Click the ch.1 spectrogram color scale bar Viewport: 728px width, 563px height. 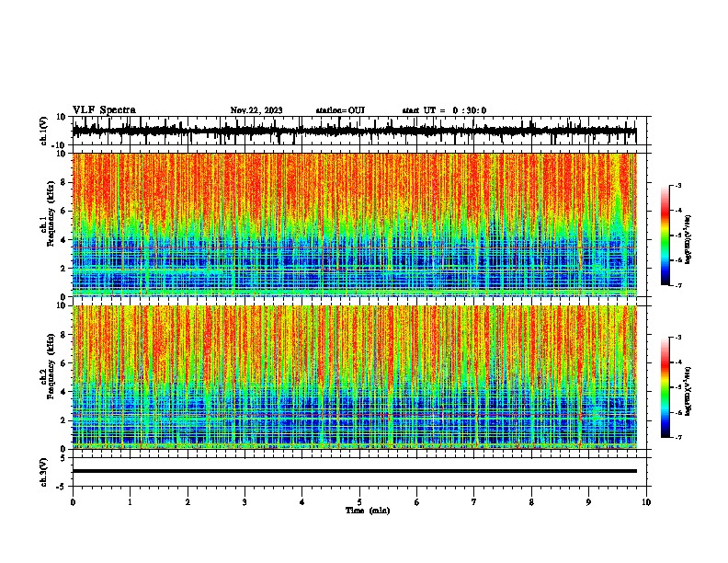point(665,236)
